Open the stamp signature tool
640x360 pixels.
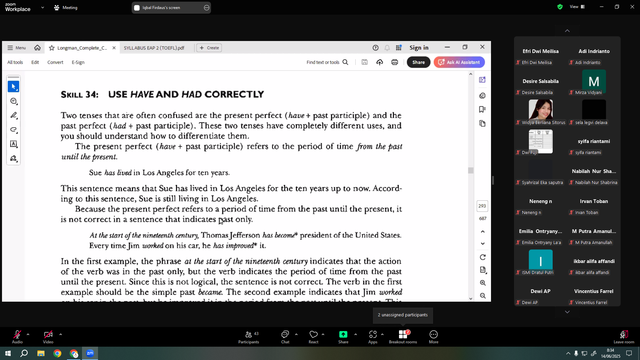click(x=13, y=158)
